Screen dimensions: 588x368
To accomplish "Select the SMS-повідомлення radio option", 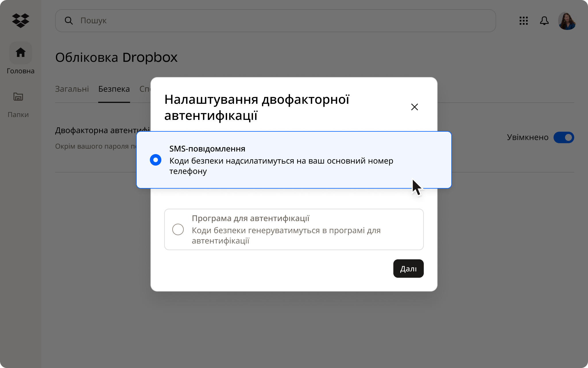I will click(156, 160).
